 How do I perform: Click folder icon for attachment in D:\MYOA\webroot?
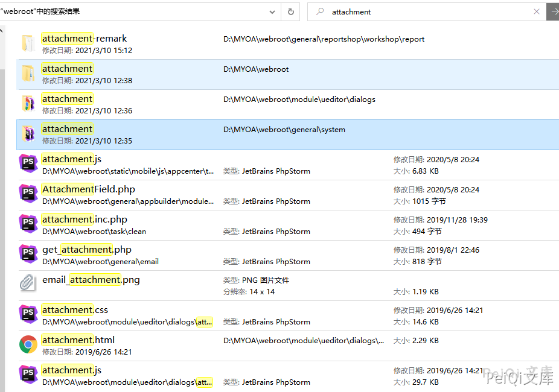point(28,74)
